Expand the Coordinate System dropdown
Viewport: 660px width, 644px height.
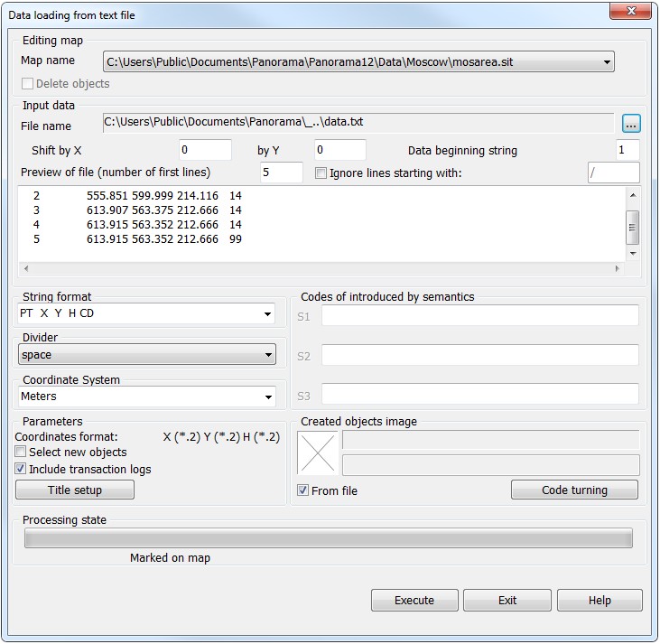[268, 397]
